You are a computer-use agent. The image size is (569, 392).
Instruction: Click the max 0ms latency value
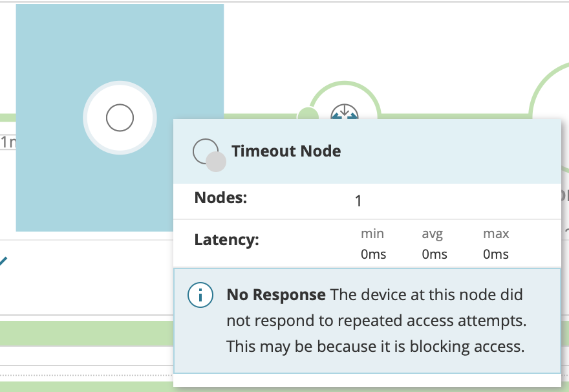pos(495,254)
